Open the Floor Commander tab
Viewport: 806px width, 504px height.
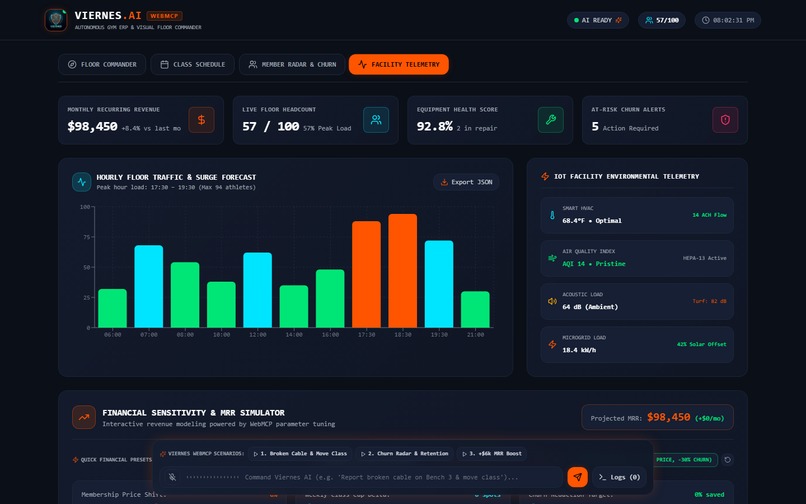[102, 64]
